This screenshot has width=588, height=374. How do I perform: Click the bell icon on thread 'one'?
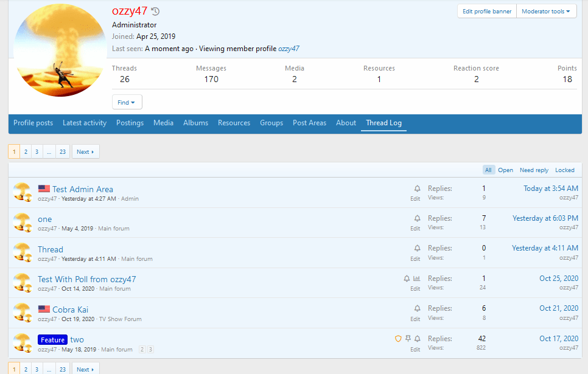tap(417, 218)
